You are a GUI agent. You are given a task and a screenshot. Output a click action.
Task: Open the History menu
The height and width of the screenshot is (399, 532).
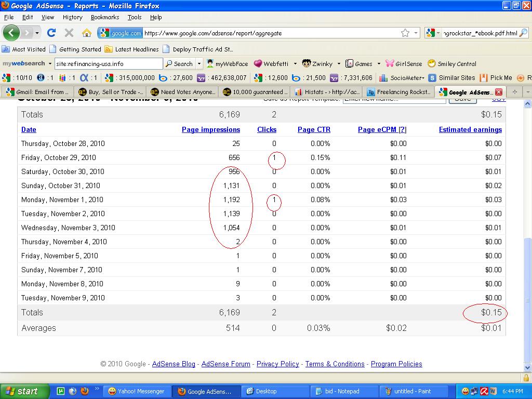click(x=73, y=17)
